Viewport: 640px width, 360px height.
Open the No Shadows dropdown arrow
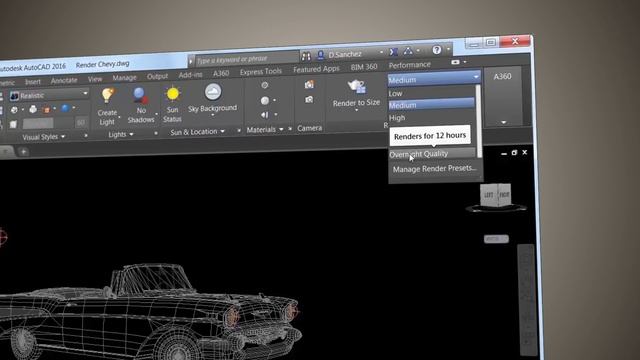(156, 115)
